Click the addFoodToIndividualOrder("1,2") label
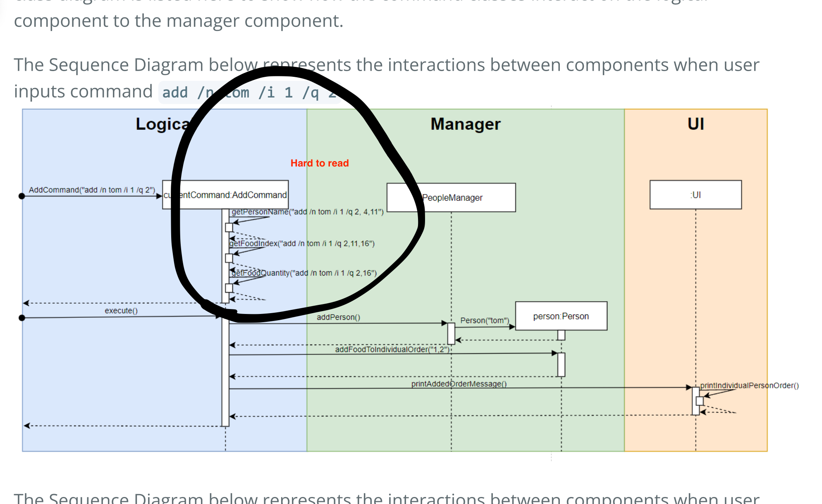This screenshot has width=822, height=504. point(392,349)
